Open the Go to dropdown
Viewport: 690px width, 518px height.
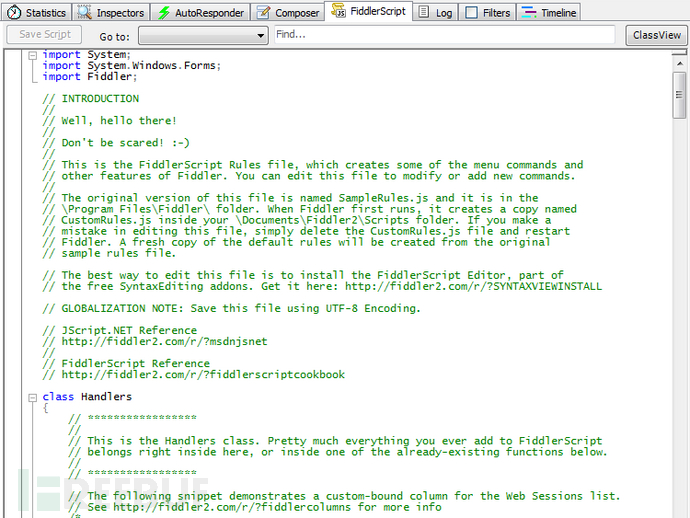coord(203,36)
